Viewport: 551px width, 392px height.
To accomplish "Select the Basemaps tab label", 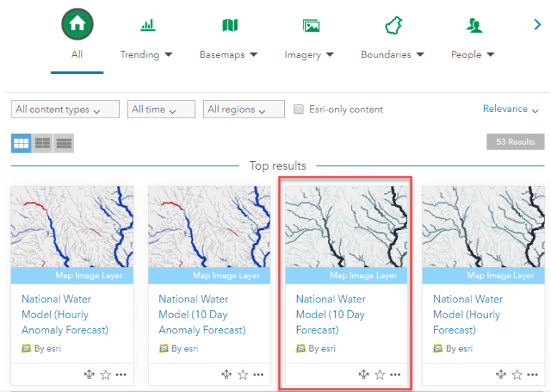I will point(222,54).
